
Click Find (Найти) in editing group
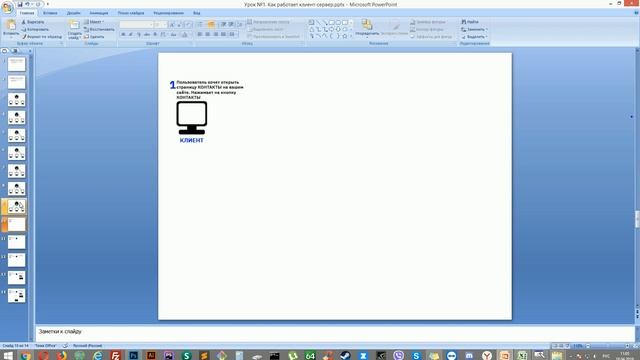coord(470,22)
